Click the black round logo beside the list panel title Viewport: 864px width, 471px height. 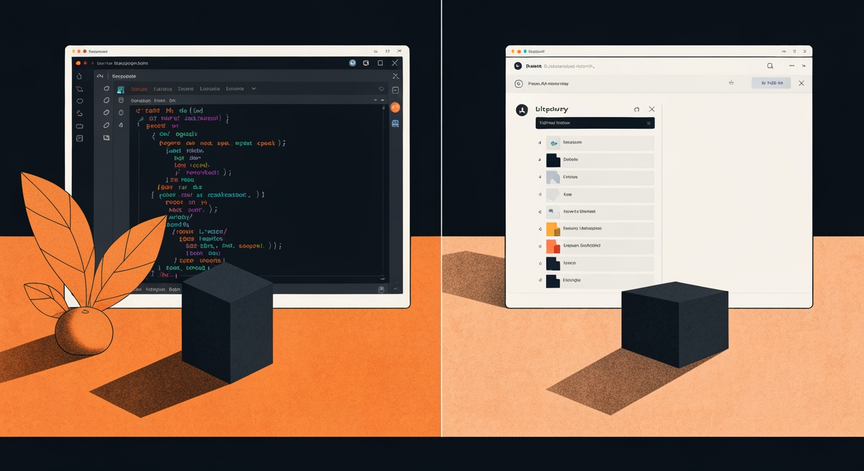click(522, 110)
